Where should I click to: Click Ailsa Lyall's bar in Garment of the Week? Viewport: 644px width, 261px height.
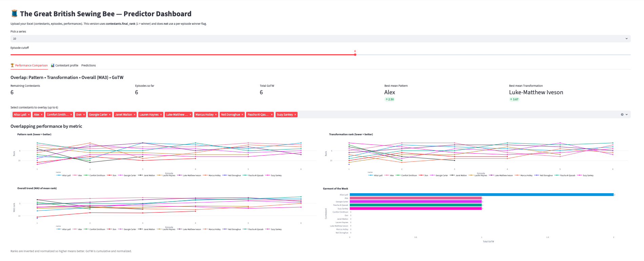481,195
